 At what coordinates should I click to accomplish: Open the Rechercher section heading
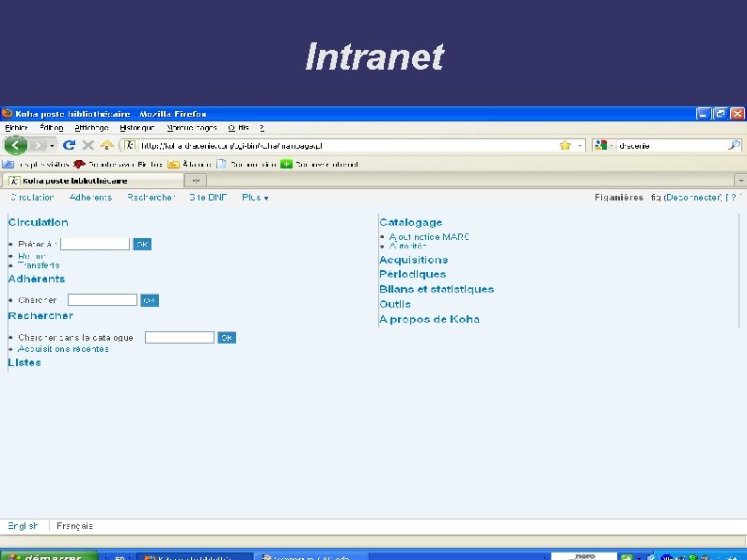[40, 315]
